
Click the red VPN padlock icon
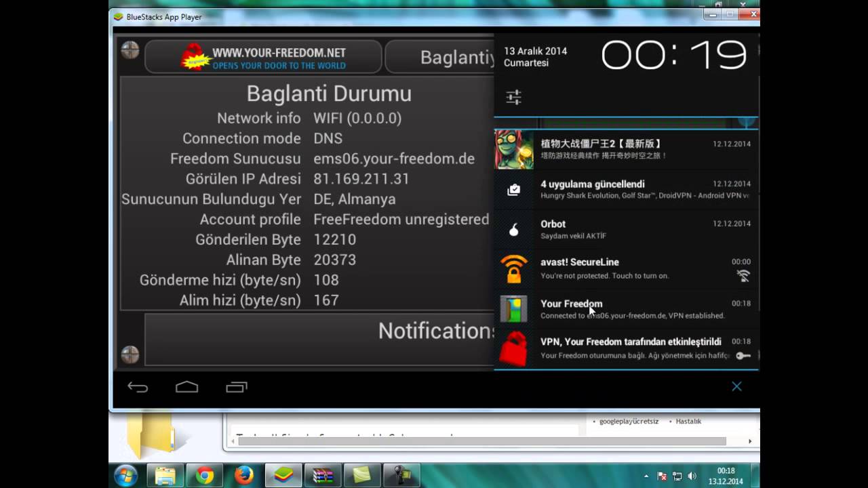513,348
